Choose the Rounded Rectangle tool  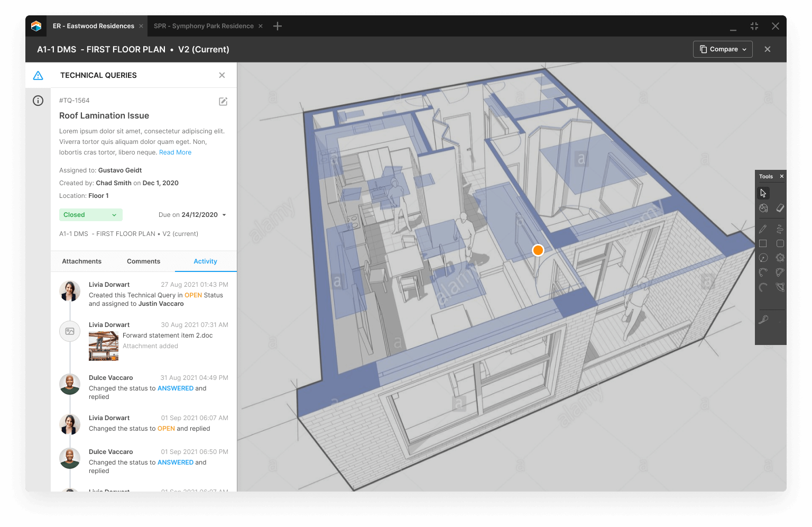[x=780, y=243]
